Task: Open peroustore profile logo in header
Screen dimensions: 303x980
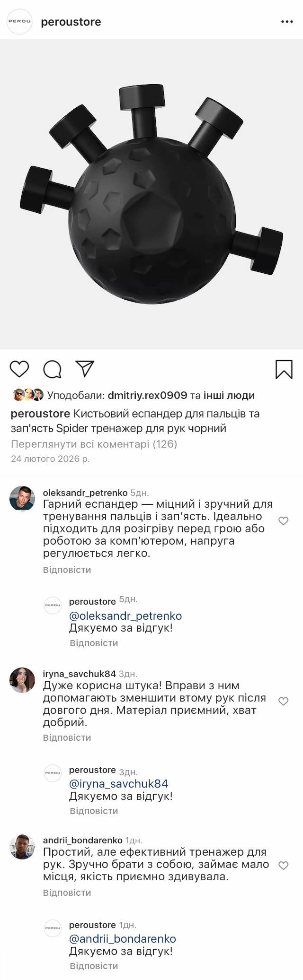Action: coord(19,22)
